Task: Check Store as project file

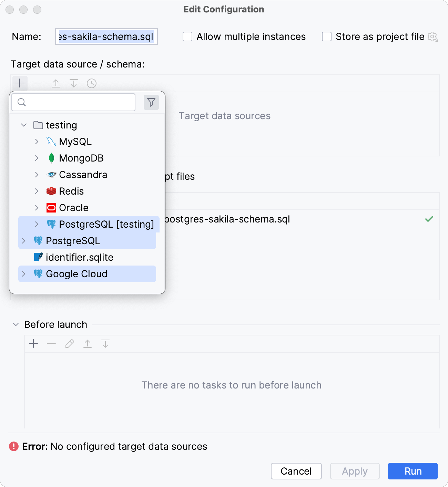Action: pyautogui.click(x=326, y=36)
